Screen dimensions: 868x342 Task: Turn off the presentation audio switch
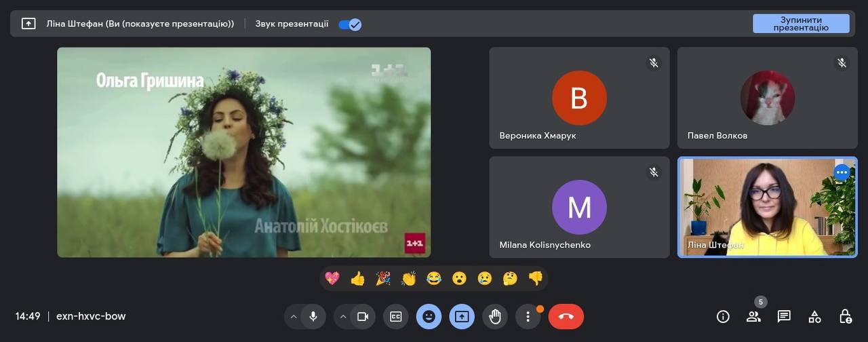[x=350, y=24]
